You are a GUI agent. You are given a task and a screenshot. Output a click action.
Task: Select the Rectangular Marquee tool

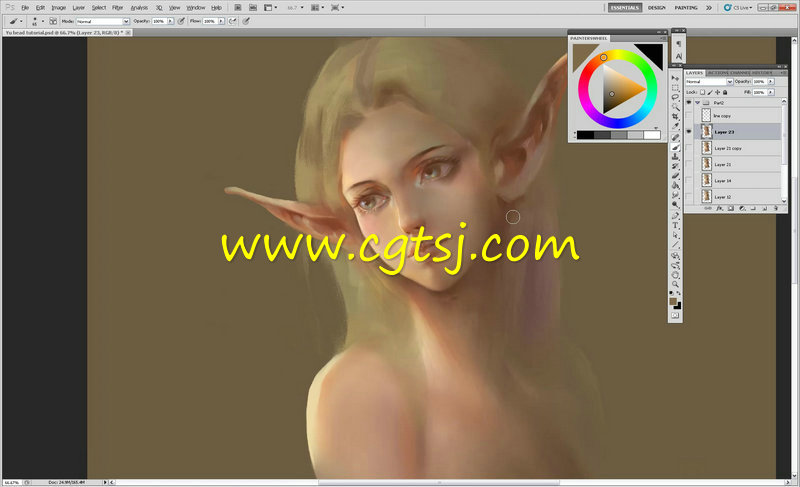click(675, 88)
